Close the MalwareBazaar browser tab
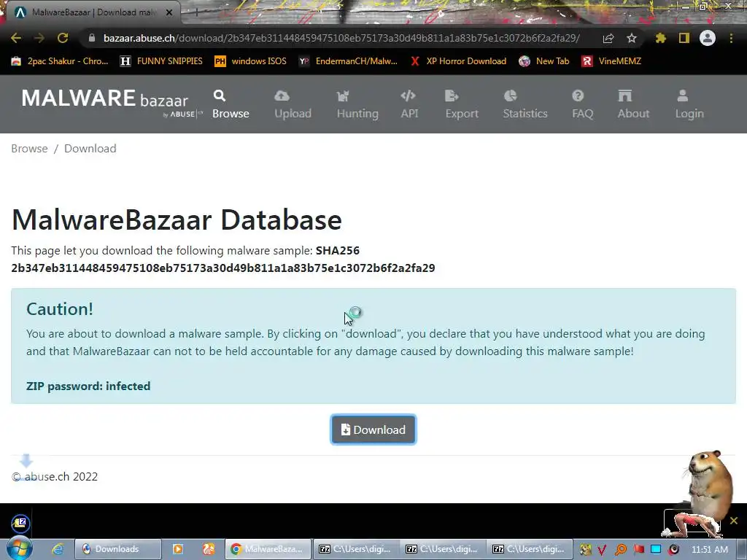The image size is (747, 560). click(169, 12)
